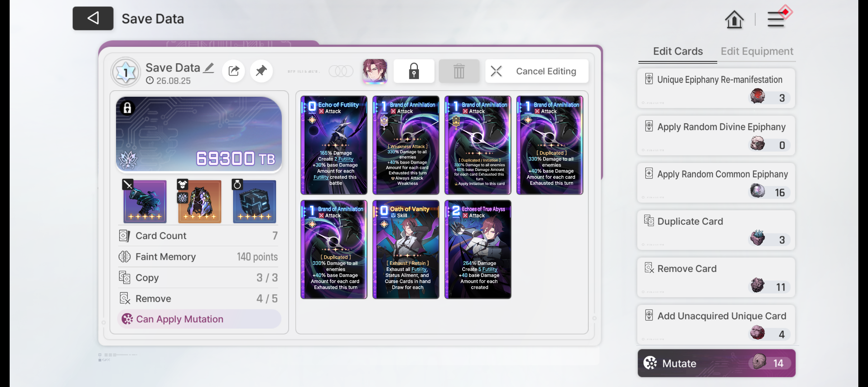
Task: Select Add Unacquired Unique Card option
Action: (716, 325)
